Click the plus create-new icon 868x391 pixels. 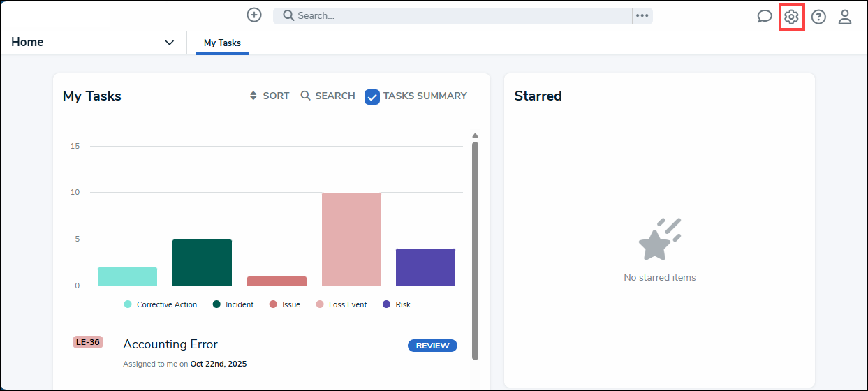point(254,15)
